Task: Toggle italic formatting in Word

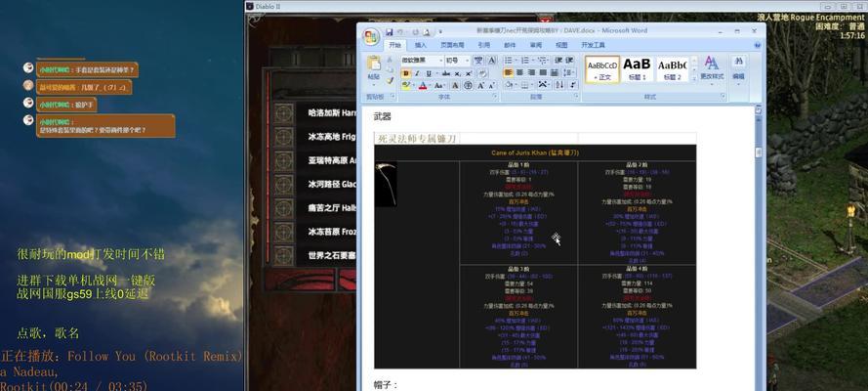Action: tap(417, 73)
